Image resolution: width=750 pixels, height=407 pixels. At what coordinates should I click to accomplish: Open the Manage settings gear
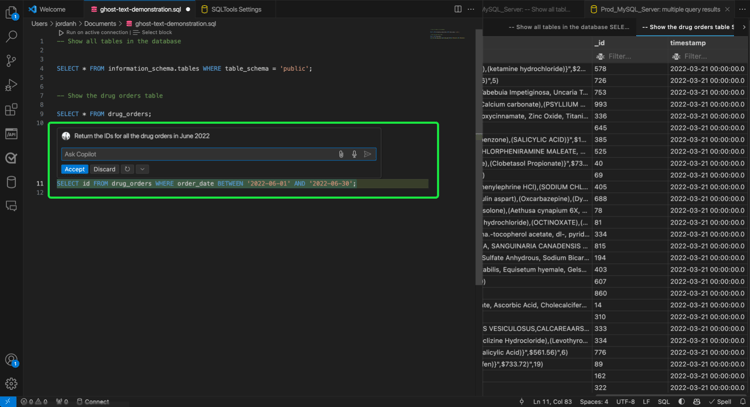pyautogui.click(x=11, y=384)
